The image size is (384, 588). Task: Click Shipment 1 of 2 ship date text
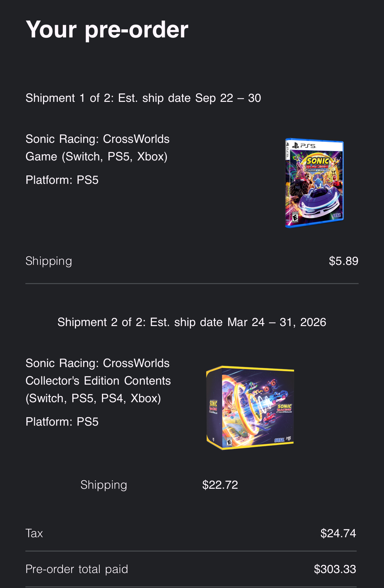click(143, 98)
